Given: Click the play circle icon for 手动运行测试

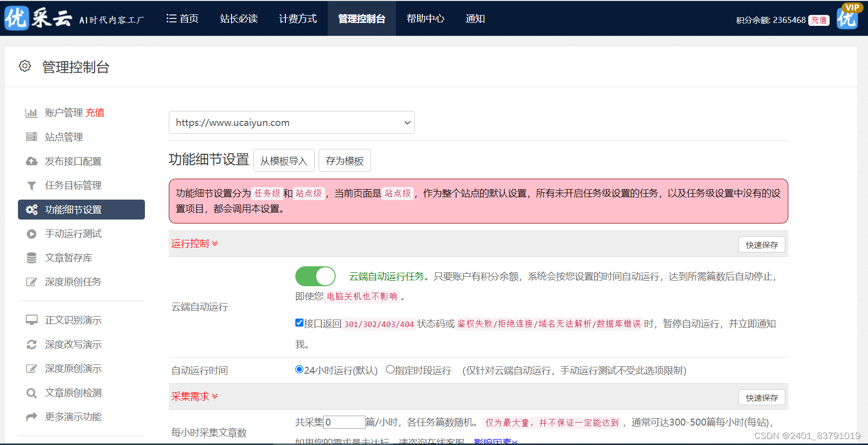Looking at the screenshot, I should pyautogui.click(x=31, y=234).
